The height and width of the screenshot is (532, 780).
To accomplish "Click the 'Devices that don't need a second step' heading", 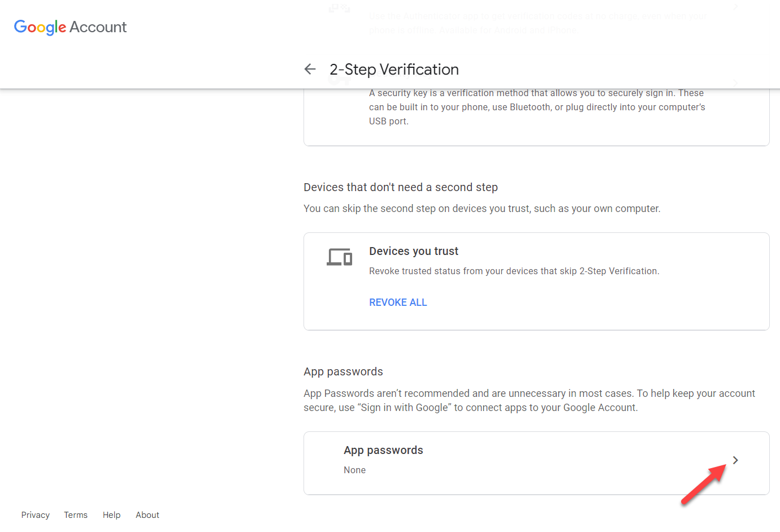I will pos(400,187).
